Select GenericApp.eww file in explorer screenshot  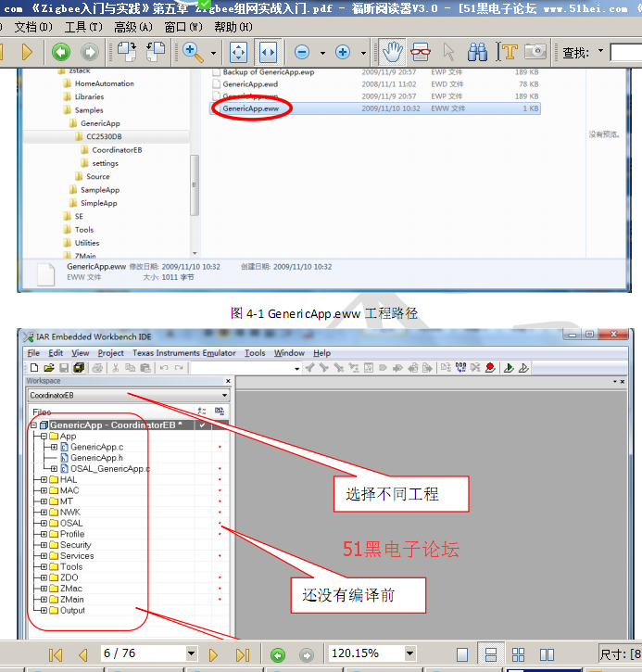point(375,108)
